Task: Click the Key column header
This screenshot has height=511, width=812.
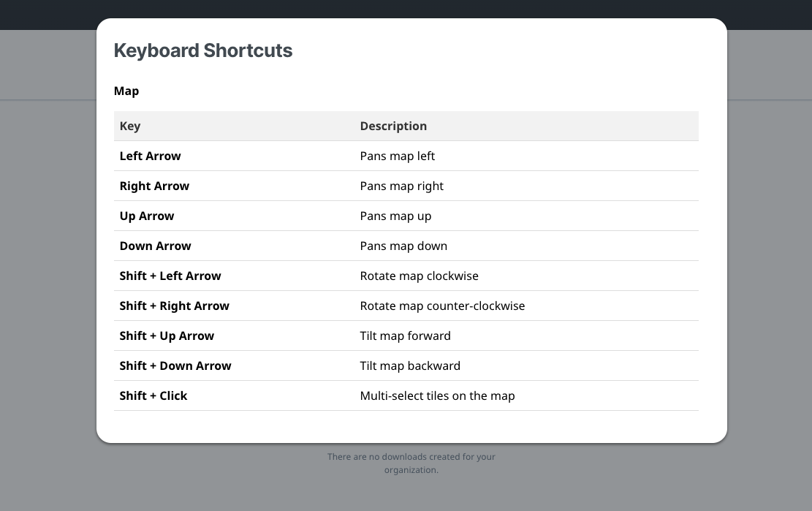Action: click(130, 126)
